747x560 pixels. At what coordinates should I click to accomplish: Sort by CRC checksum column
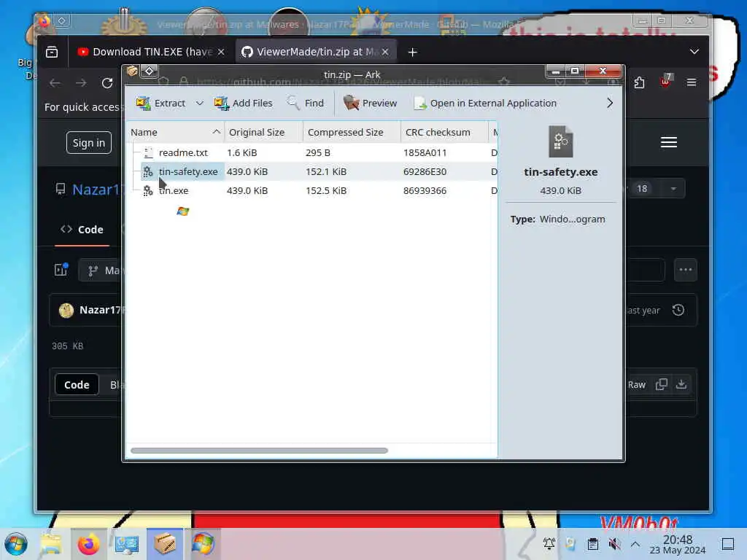click(444, 133)
